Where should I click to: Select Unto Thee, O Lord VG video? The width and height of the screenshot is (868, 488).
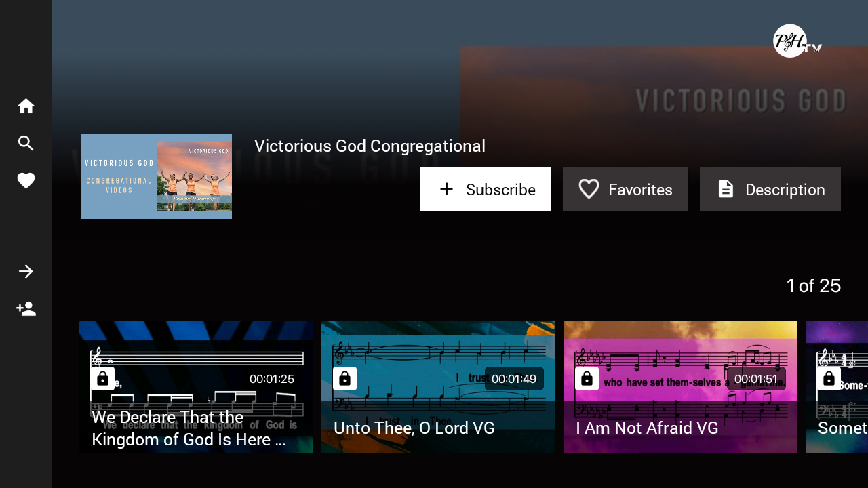coord(438,387)
